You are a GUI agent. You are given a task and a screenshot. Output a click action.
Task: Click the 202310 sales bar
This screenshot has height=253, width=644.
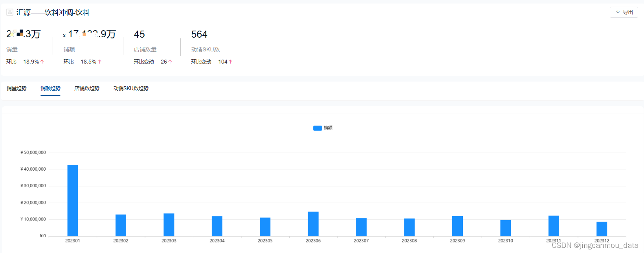(506, 228)
